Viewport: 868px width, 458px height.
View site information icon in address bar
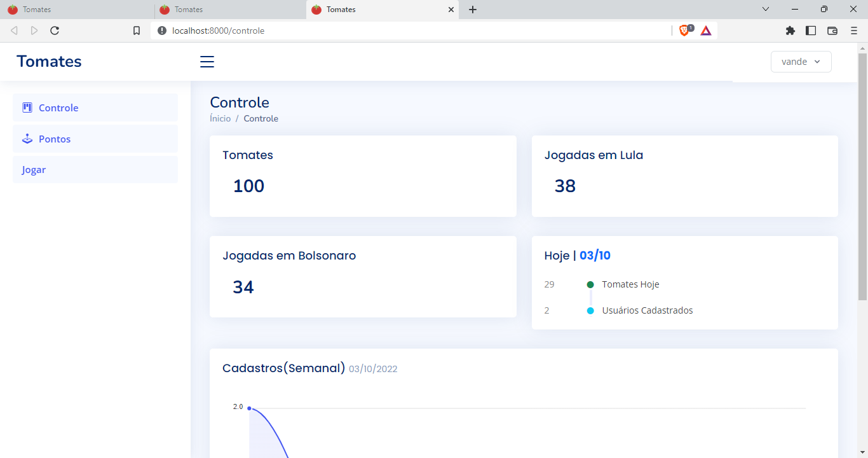[x=161, y=31]
